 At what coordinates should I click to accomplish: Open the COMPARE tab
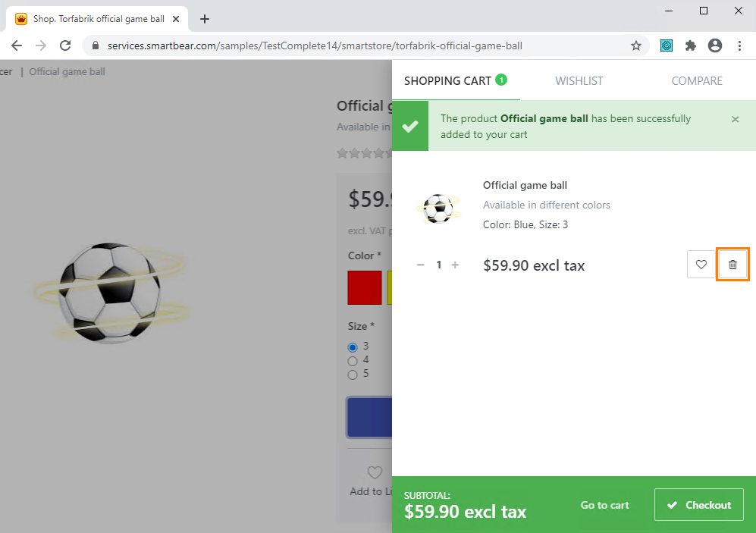click(x=696, y=80)
